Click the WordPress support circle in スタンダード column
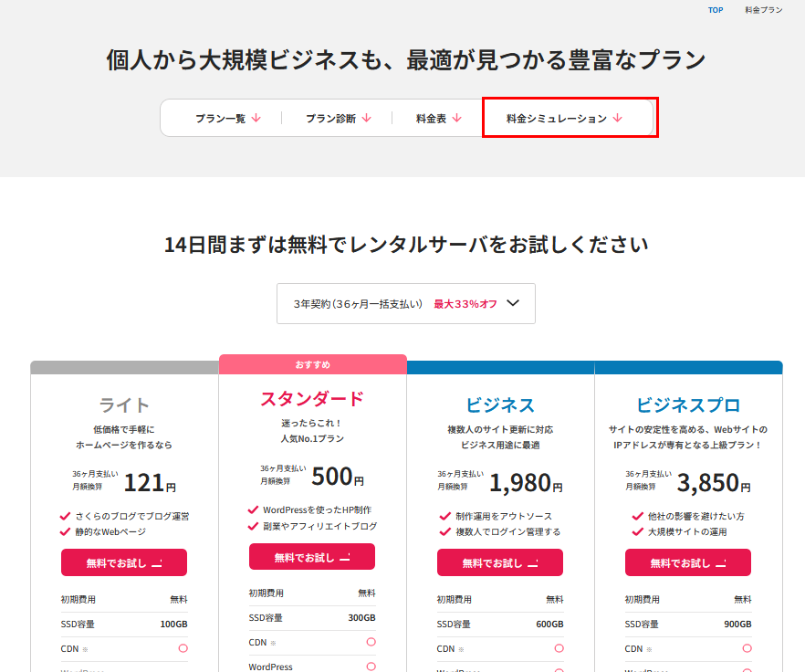805x672 pixels. [373, 667]
